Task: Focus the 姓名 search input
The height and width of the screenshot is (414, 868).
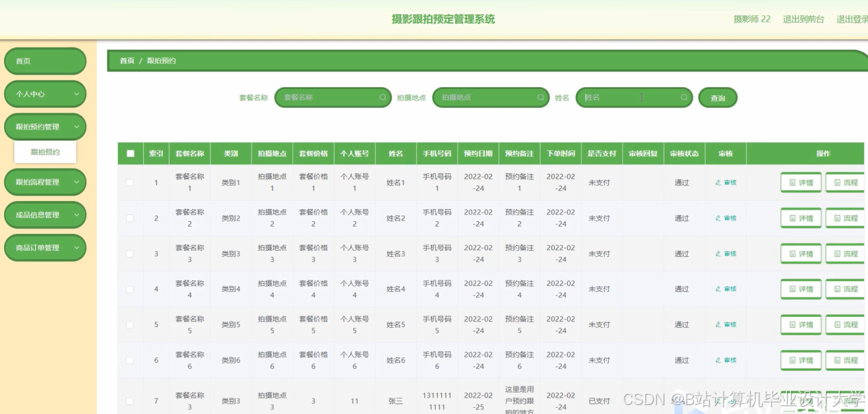Action: pos(634,98)
